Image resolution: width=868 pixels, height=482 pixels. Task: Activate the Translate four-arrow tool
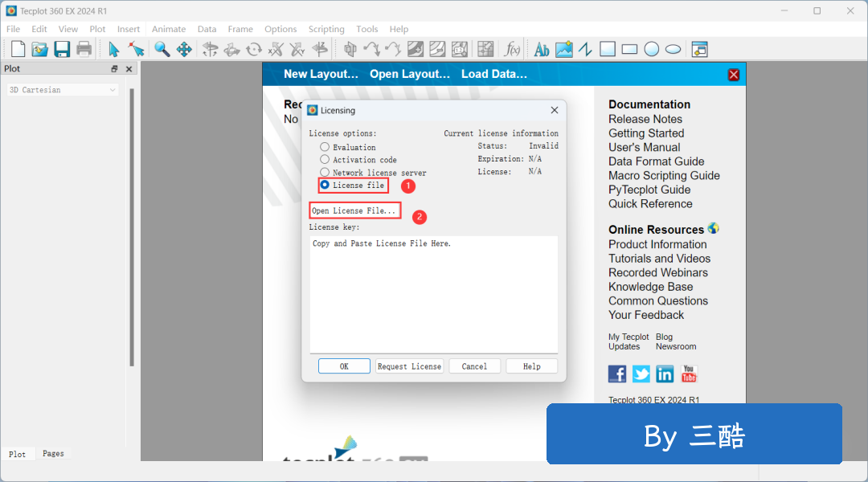click(x=184, y=49)
